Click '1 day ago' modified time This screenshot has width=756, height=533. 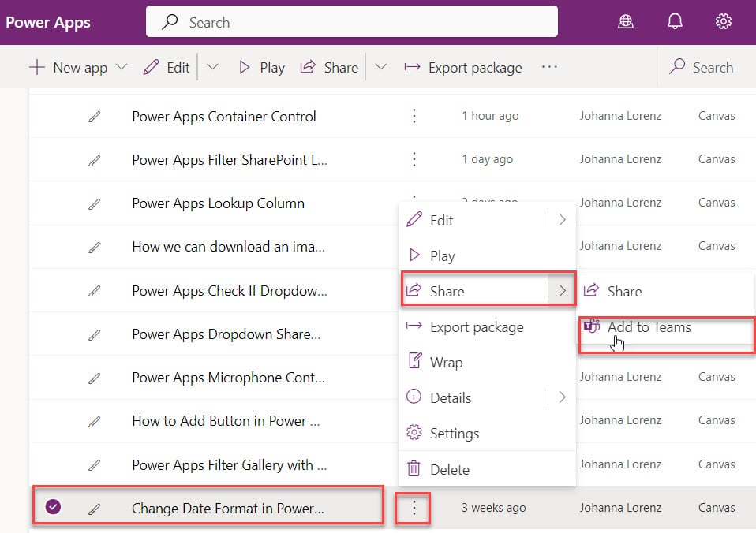coord(487,159)
